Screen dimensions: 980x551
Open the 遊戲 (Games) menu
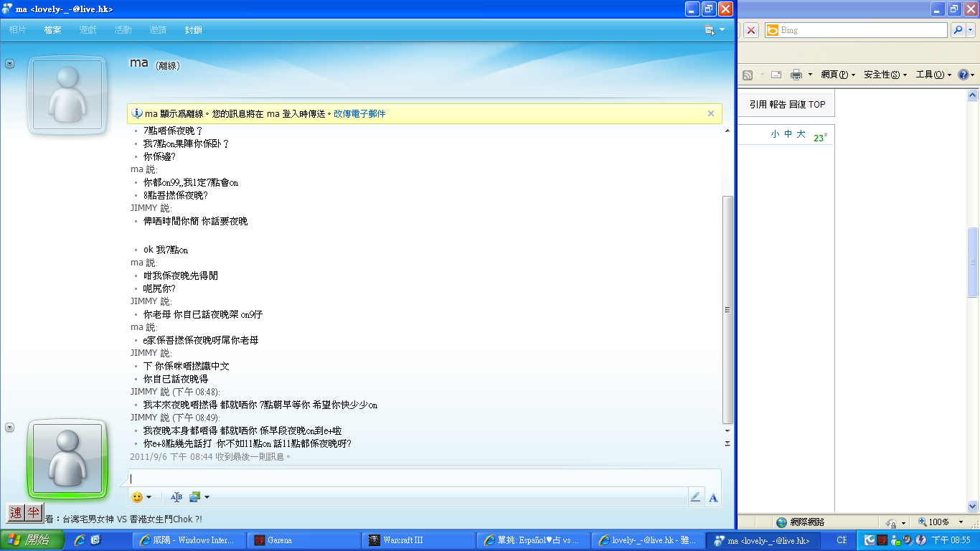[x=88, y=30]
